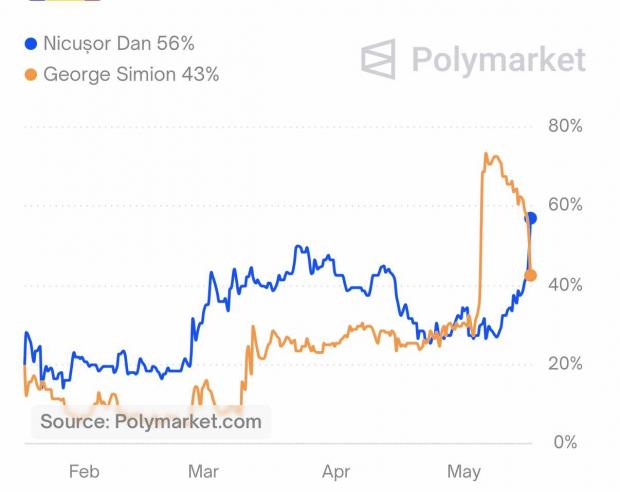Click the 0% axis label
Screen dimensions: 620x492
(x=568, y=442)
